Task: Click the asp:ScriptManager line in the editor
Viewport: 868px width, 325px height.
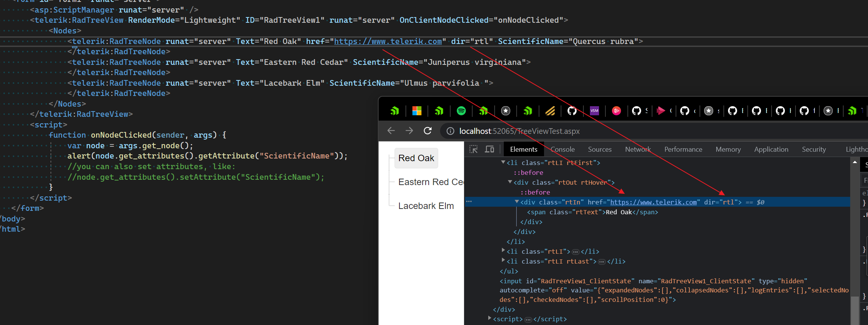Action: pyautogui.click(x=114, y=10)
